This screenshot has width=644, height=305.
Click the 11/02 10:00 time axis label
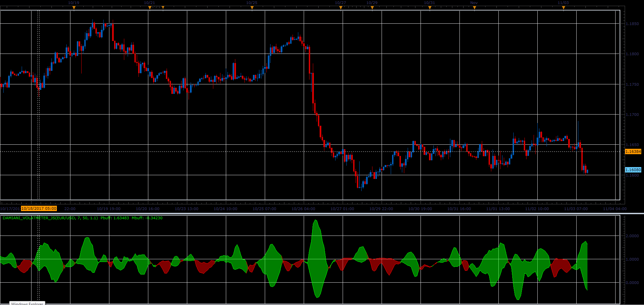(x=537, y=209)
